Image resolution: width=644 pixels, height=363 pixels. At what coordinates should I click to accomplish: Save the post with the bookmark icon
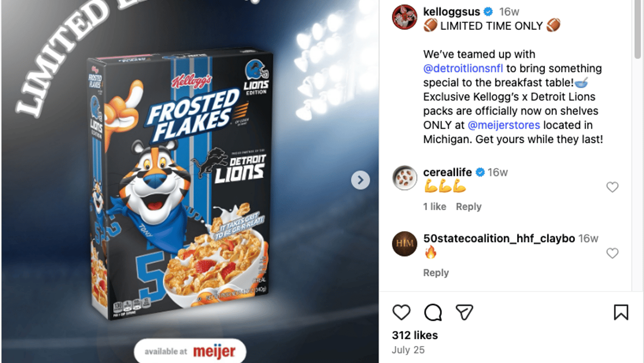tap(621, 312)
